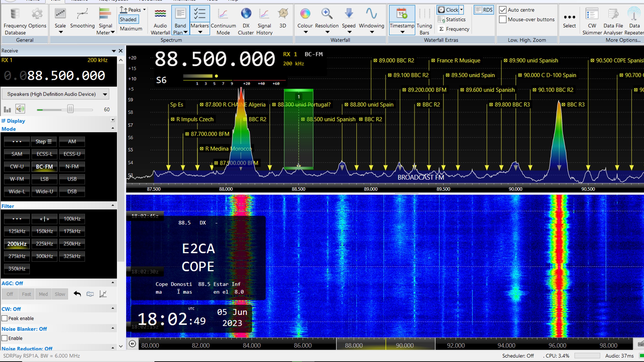Open General Options gear icon

tap(37, 18)
